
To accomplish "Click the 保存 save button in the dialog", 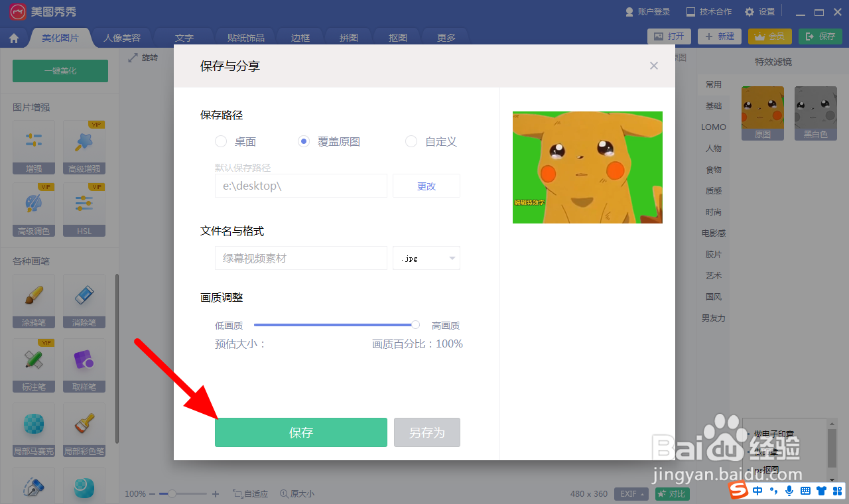I will (x=300, y=432).
